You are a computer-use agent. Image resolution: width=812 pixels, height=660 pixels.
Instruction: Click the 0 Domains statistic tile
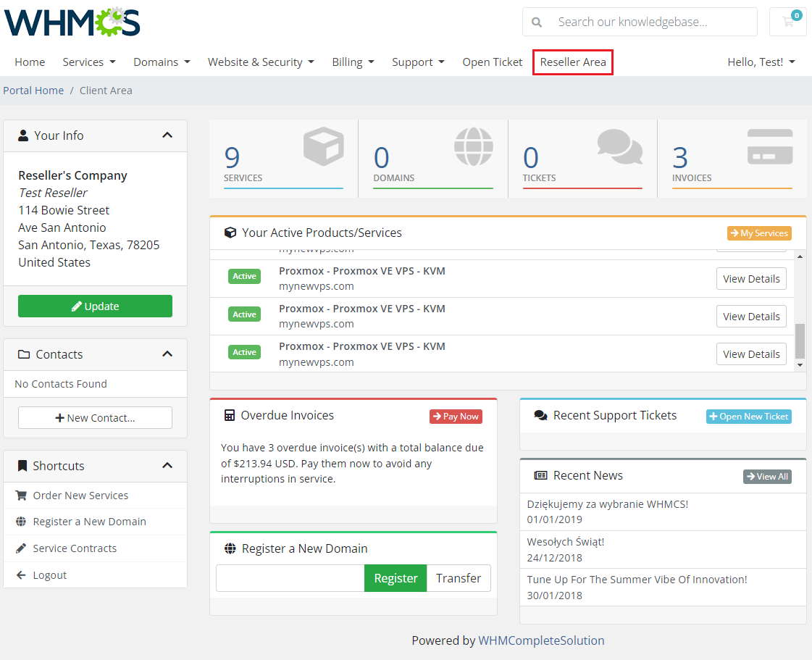point(433,159)
